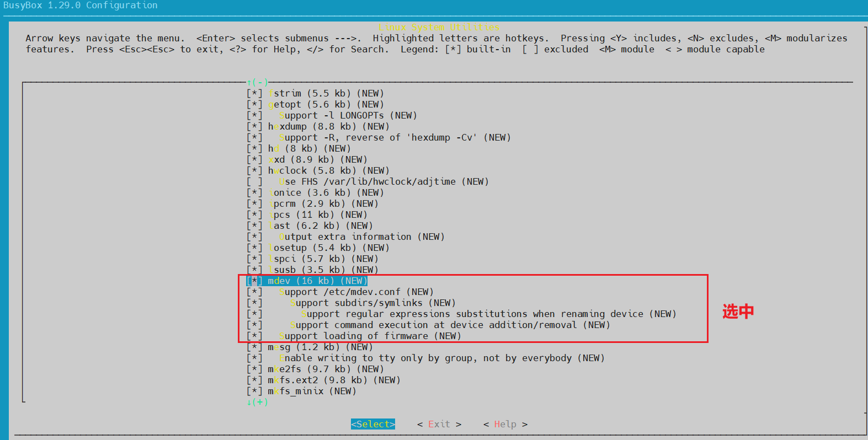Select the lsusb (3.5 kb) entry

pyautogui.click(x=323, y=269)
